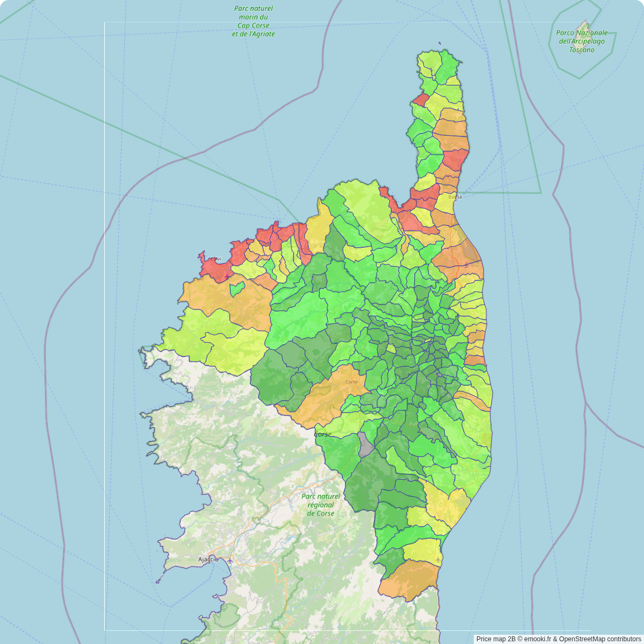The height and width of the screenshot is (644, 644).
Task: Click the airport icon beside Ajaccio
Action: (231, 560)
